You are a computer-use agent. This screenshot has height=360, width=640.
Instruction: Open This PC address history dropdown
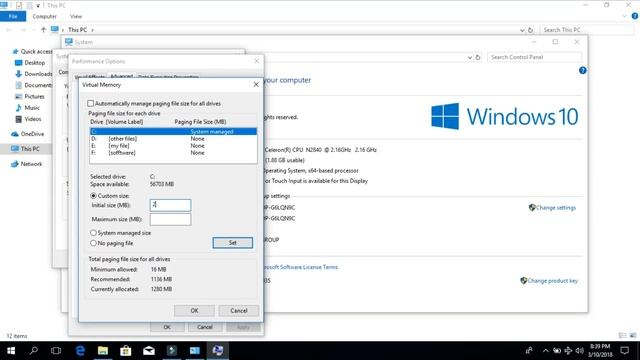pyautogui.click(x=522, y=30)
